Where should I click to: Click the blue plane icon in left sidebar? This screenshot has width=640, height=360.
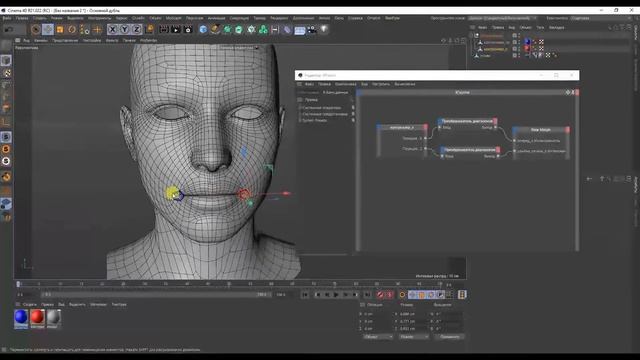pos(6,204)
